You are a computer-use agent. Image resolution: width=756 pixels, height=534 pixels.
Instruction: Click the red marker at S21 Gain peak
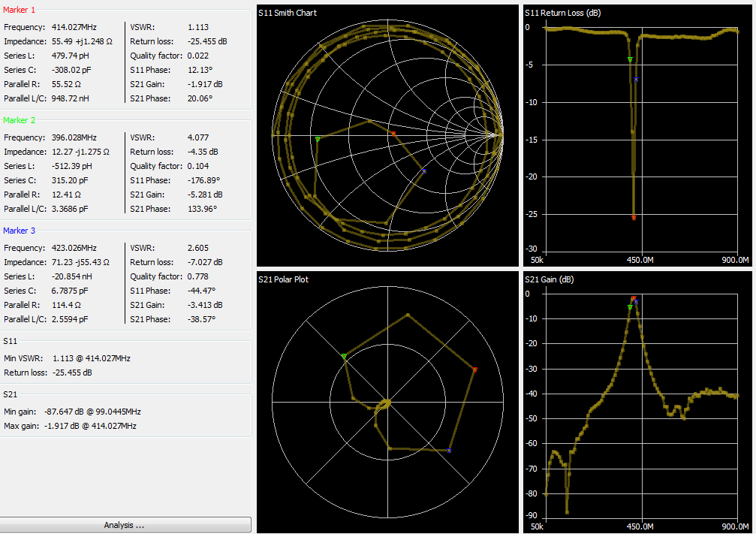(634, 298)
